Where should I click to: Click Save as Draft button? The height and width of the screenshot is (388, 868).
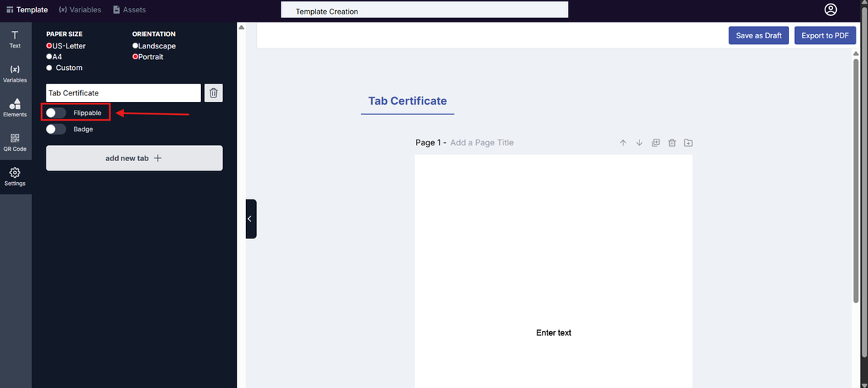(x=759, y=35)
